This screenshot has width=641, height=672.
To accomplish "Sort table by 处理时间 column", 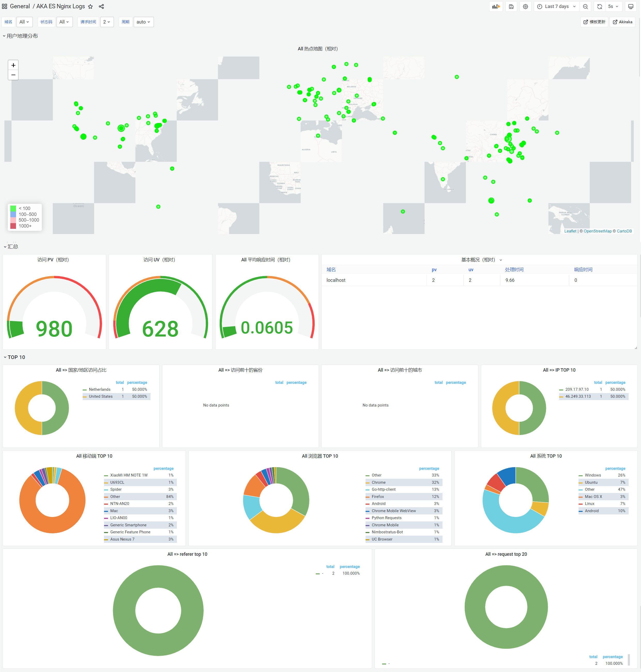I will [514, 270].
